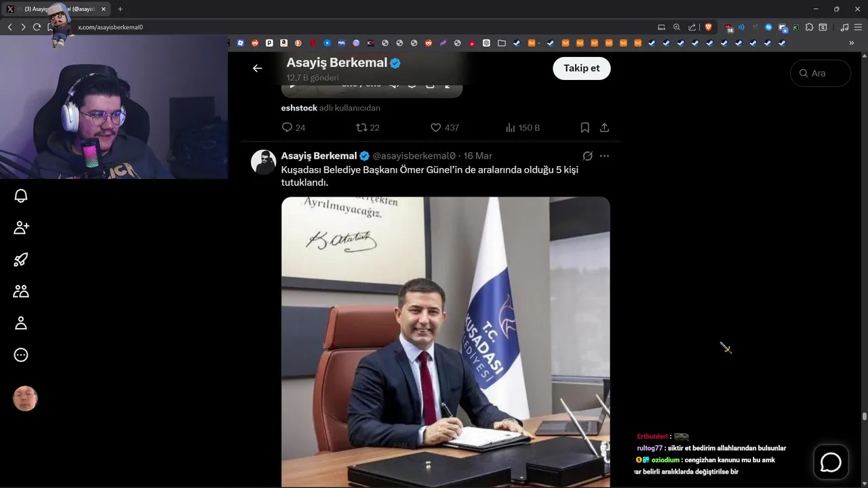
Task: Bookmark the eshstock post
Action: 585,127
